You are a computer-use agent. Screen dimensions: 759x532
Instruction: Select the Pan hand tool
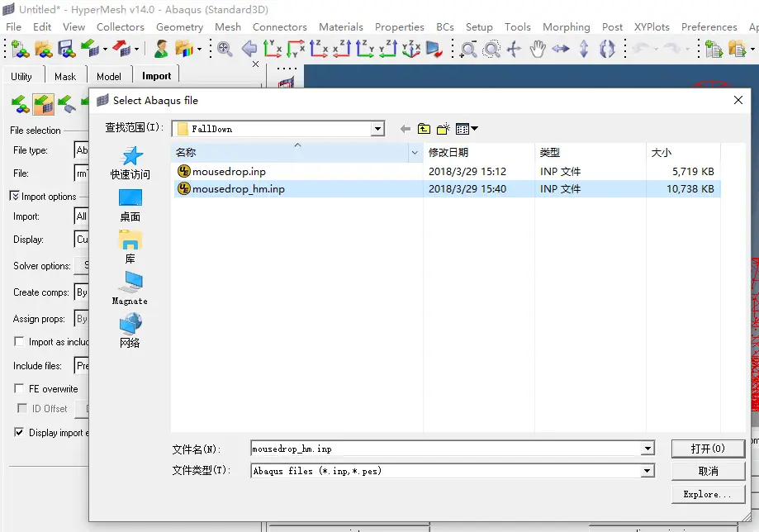point(538,49)
